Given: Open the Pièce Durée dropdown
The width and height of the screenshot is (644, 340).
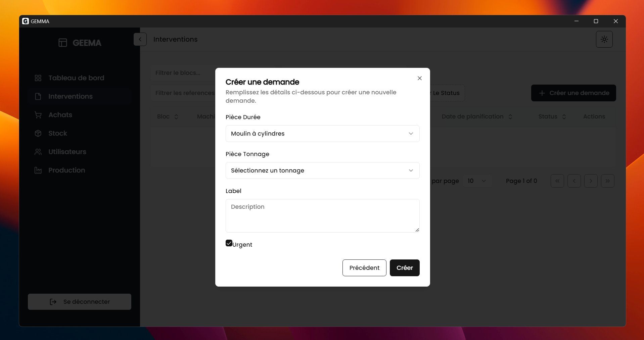Looking at the screenshot, I should pos(322,134).
